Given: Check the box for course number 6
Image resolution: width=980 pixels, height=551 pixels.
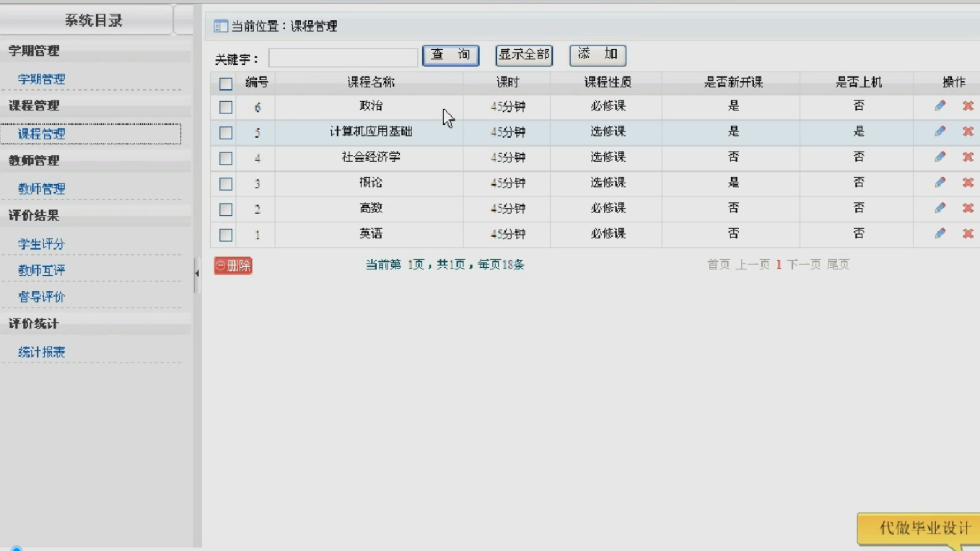Looking at the screenshot, I should click(x=226, y=108).
